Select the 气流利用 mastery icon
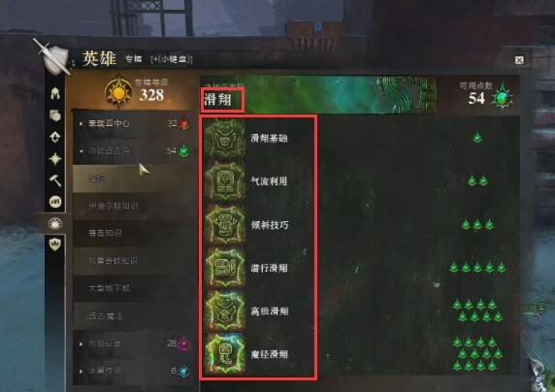This screenshot has height=392, width=555. pos(225,181)
